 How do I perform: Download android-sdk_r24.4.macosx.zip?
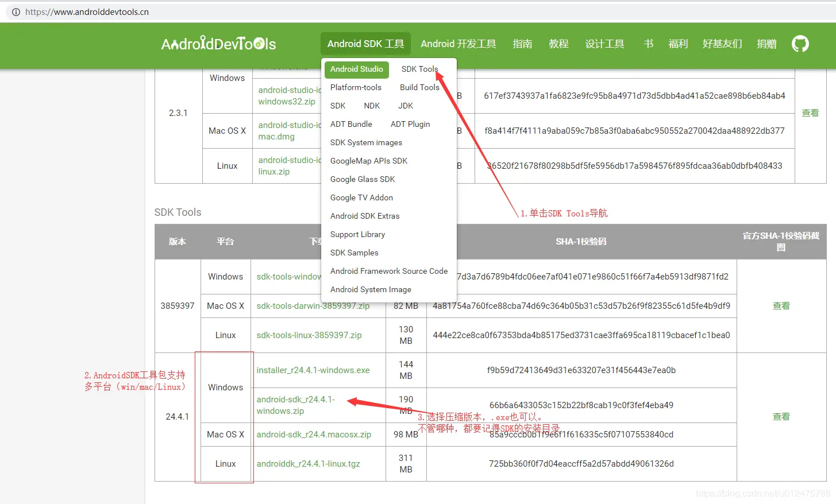pos(314,435)
